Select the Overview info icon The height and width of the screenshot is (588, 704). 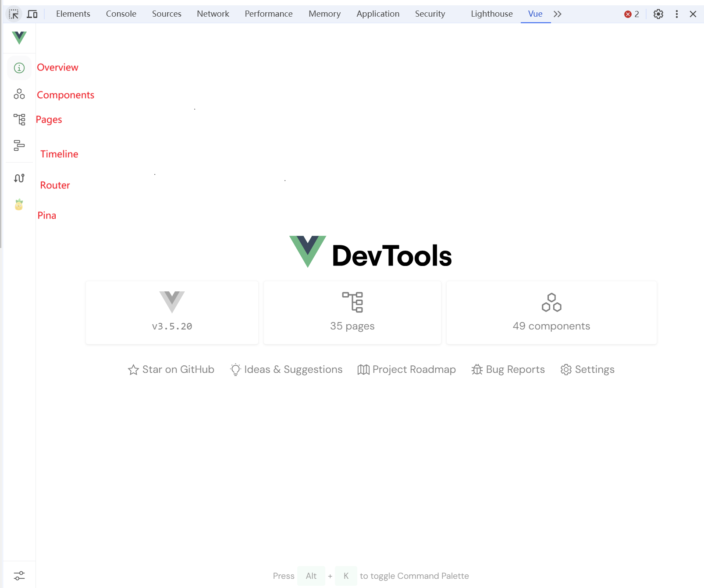click(19, 68)
